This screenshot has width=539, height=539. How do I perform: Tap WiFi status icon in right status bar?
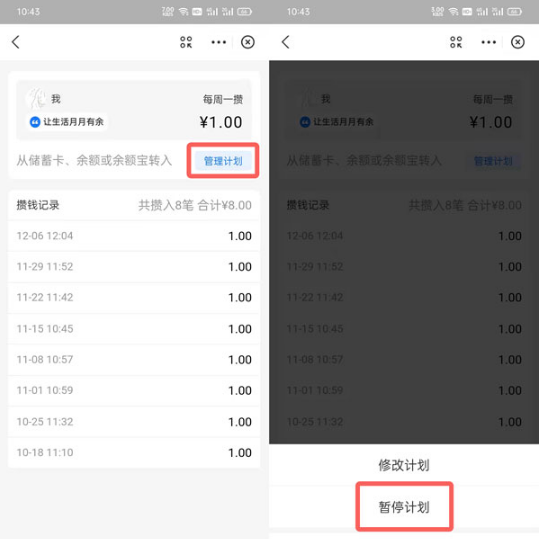[x=453, y=12]
